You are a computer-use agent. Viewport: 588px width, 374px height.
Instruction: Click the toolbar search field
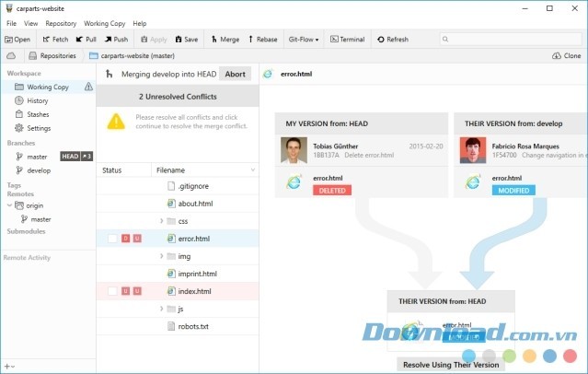pos(511,40)
